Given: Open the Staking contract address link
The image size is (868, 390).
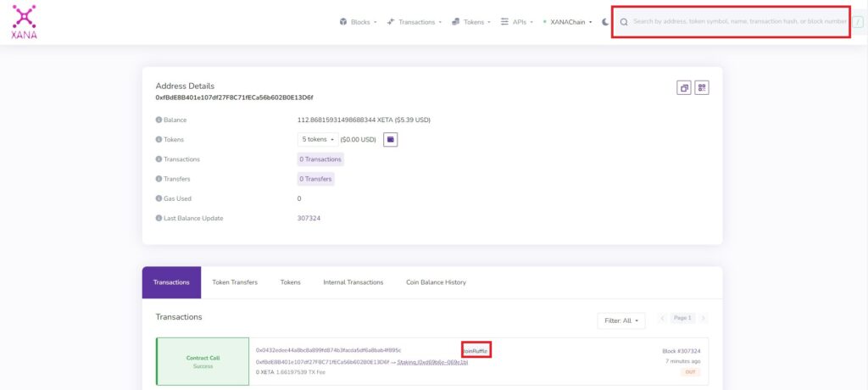Looking at the screenshot, I should click(x=432, y=362).
